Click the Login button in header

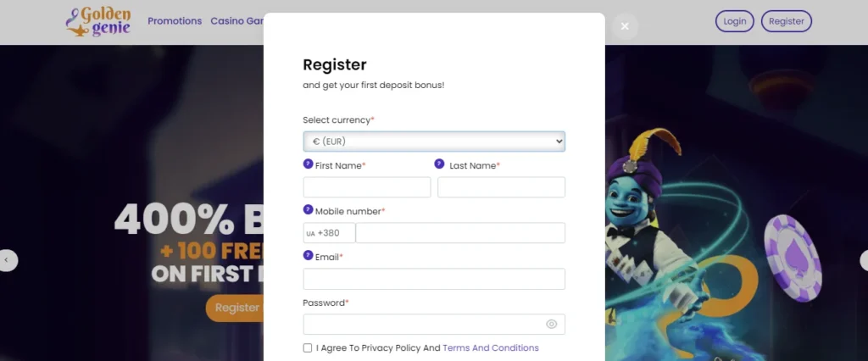click(735, 21)
